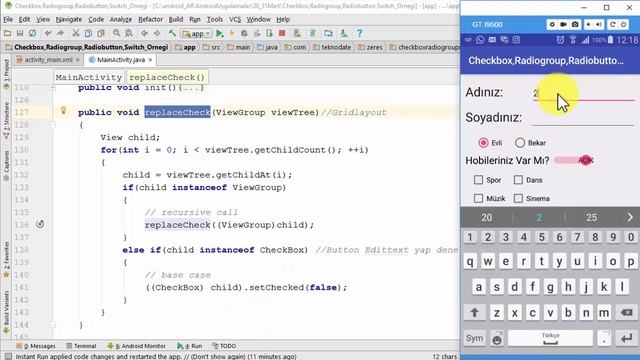
Task: Select the Evli radio button
Action: (484, 142)
